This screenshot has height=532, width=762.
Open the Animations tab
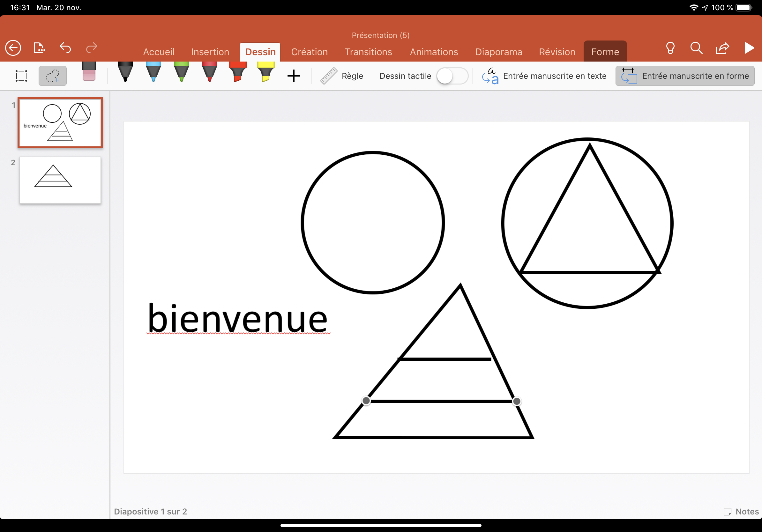click(x=433, y=52)
